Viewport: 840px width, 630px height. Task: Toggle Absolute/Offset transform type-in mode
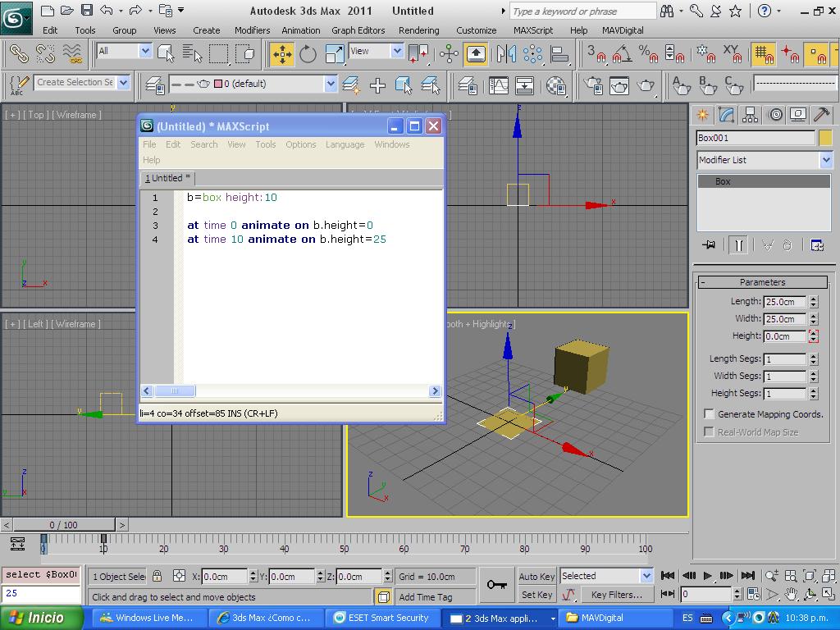[x=179, y=576]
